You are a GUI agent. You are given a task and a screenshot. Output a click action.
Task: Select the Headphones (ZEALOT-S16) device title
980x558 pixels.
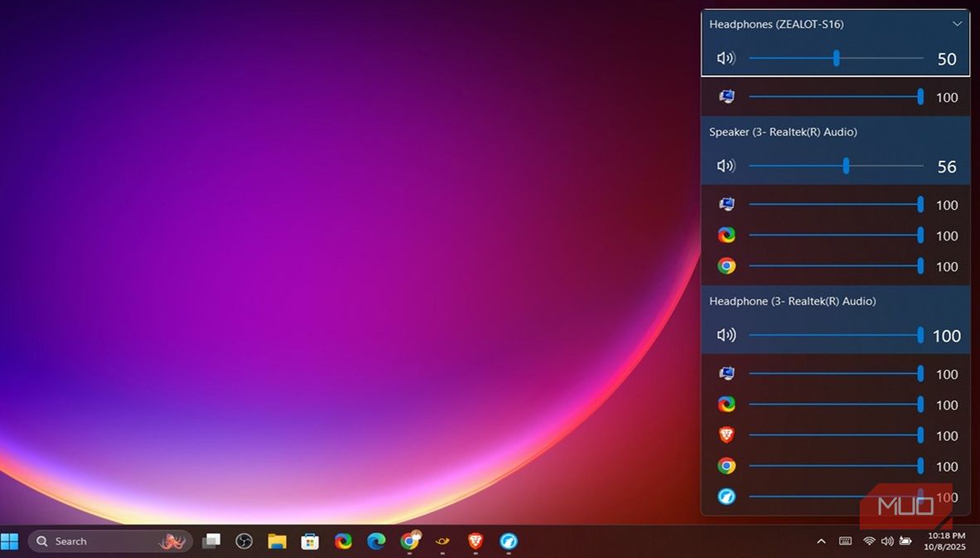point(776,24)
